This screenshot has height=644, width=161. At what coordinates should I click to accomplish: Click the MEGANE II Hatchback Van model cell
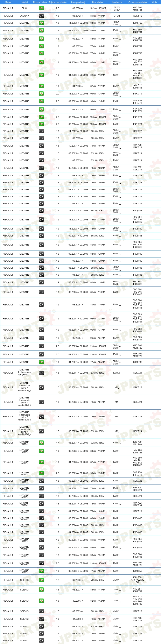pyautogui.click(x=24, y=372)
